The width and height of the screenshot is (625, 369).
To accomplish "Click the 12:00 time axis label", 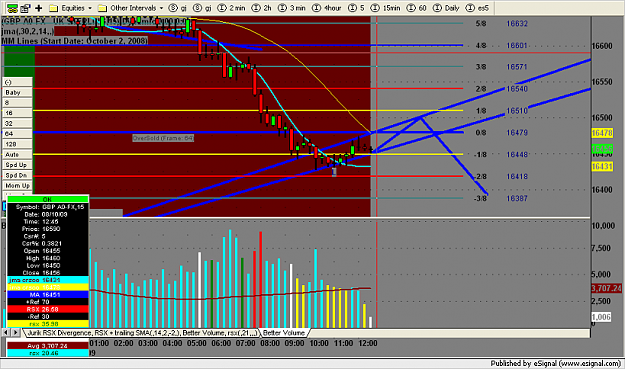I will [x=368, y=343].
